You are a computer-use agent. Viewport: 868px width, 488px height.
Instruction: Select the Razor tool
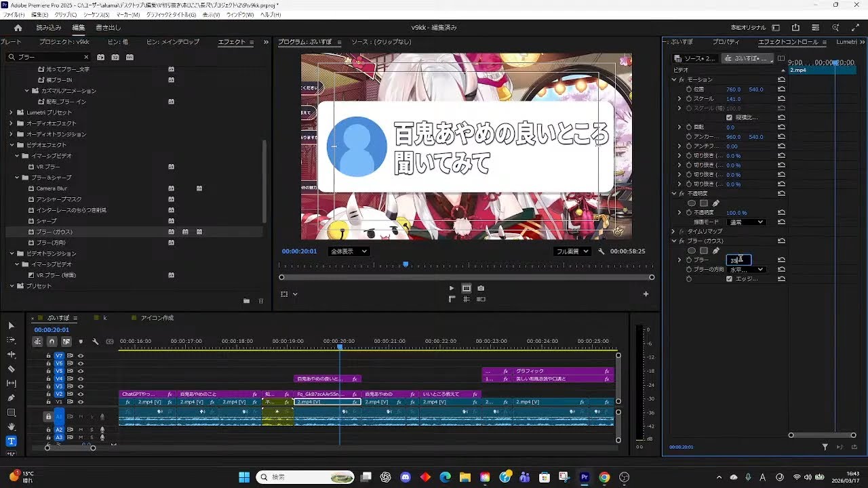click(x=11, y=369)
